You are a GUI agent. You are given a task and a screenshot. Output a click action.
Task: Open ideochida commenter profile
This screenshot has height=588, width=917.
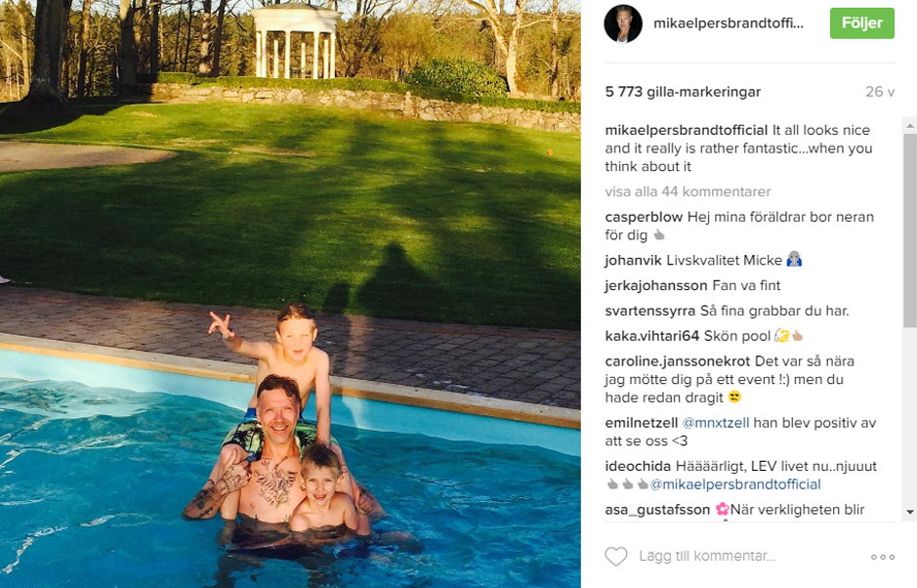click(x=638, y=466)
